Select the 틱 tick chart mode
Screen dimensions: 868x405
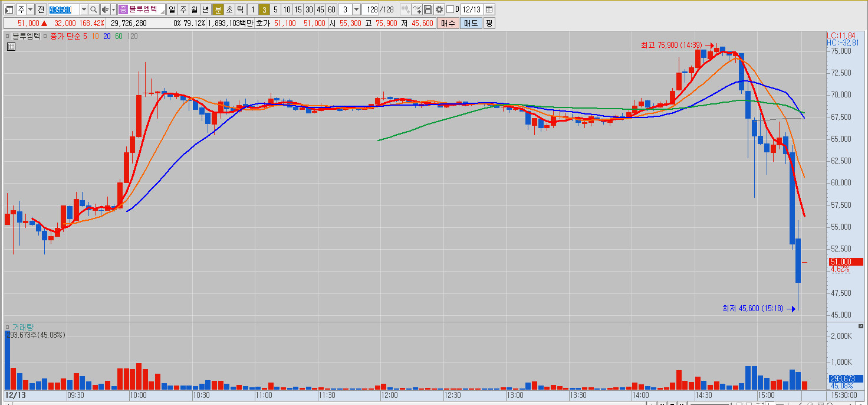(x=241, y=9)
